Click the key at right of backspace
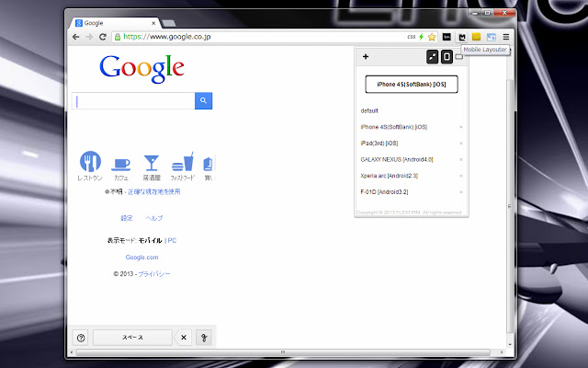This screenshot has width=588, height=368. pos(204,338)
